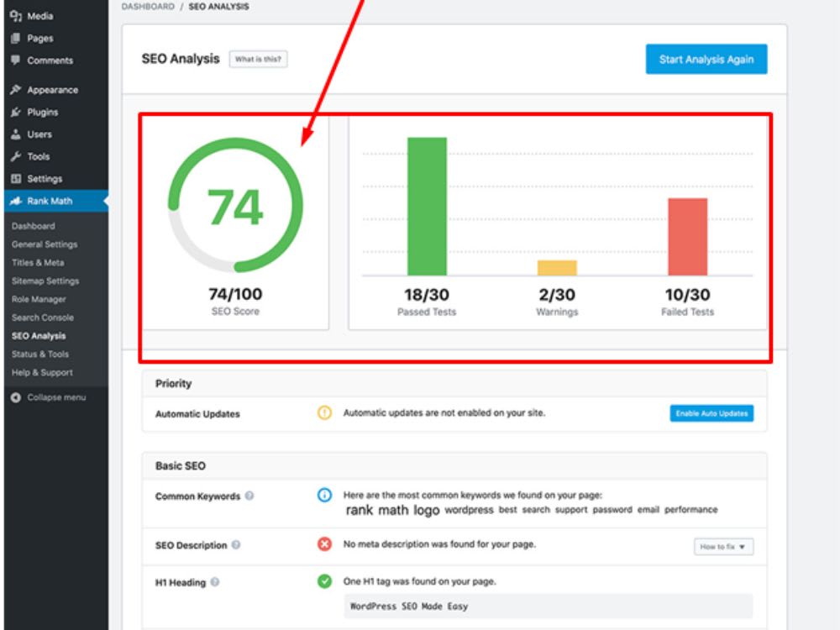Image resolution: width=840 pixels, height=630 pixels.
Task: Click the 74/100 SEO Score text
Action: pos(235,294)
